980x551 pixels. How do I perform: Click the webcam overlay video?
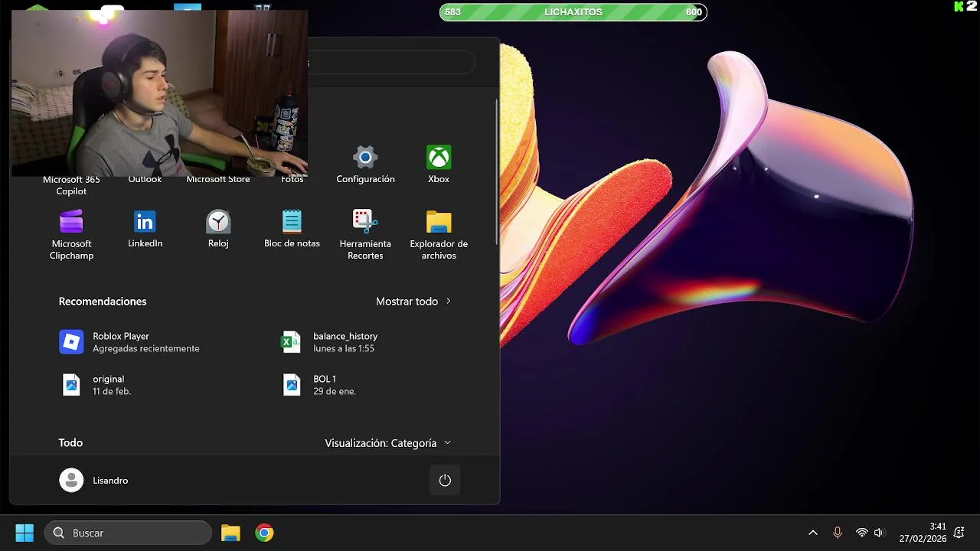point(159,93)
